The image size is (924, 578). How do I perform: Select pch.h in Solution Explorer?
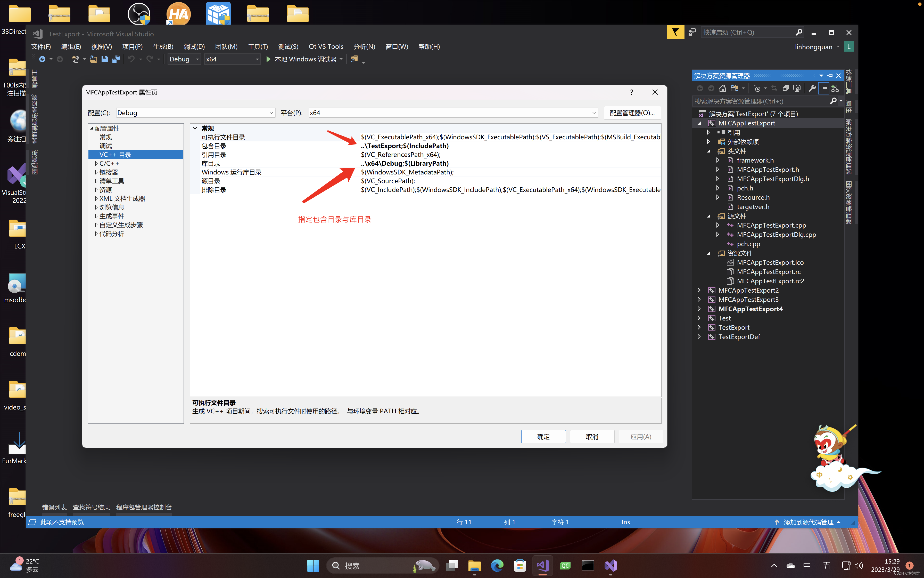[x=745, y=188]
